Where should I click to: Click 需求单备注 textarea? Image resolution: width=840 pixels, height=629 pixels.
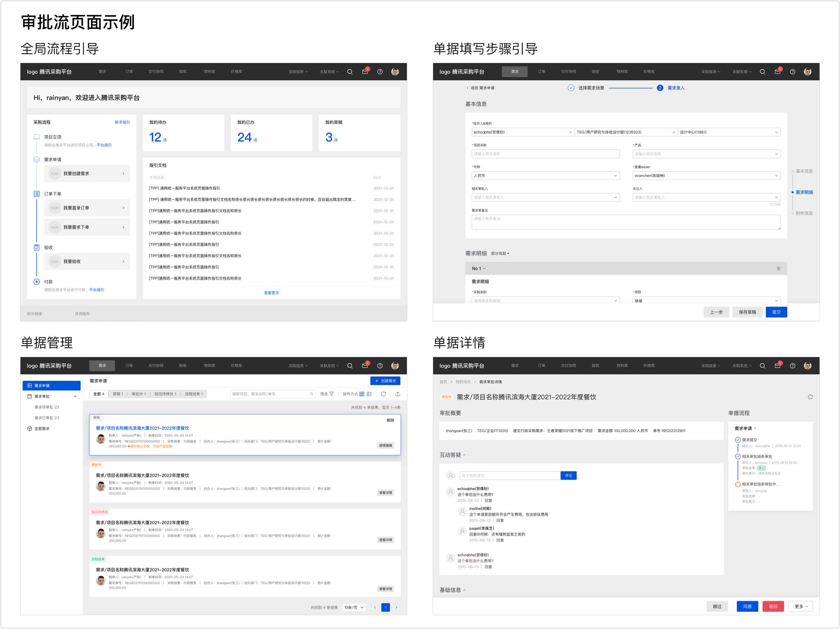(x=626, y=222)
